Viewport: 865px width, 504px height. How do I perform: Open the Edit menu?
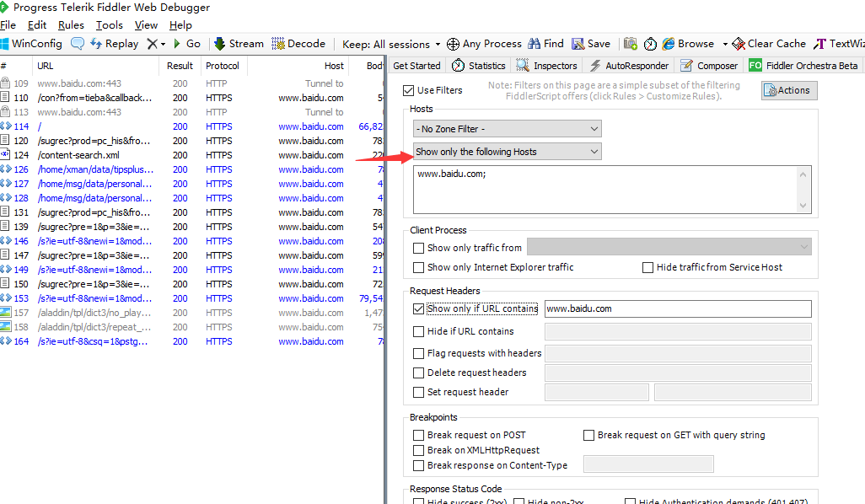(x=37, y=24)
